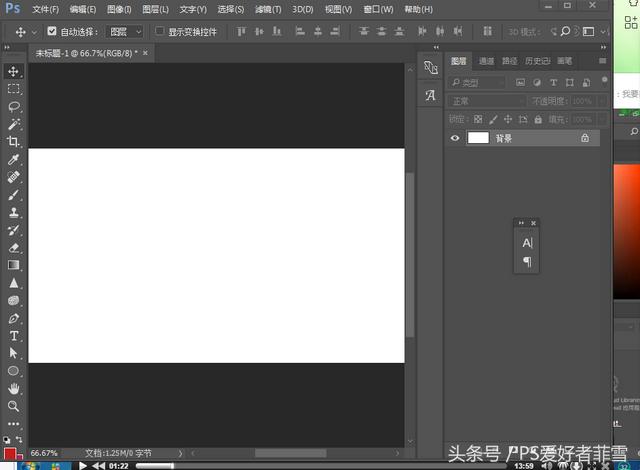Select the Rectangular Marquee tool
Image resolution: width=640 pixels, height=470 pixels.
(x=14, y=89)
